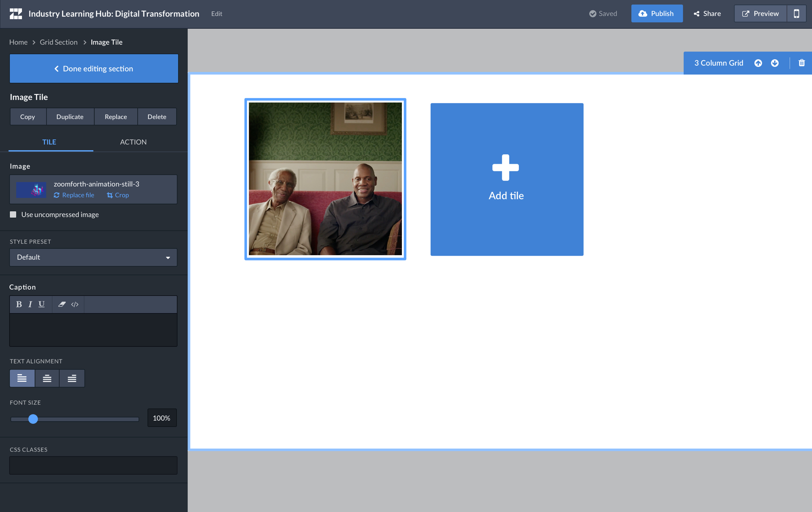Move 3 Column Grid section up
The image size is (812, 512).
(758, 63)
